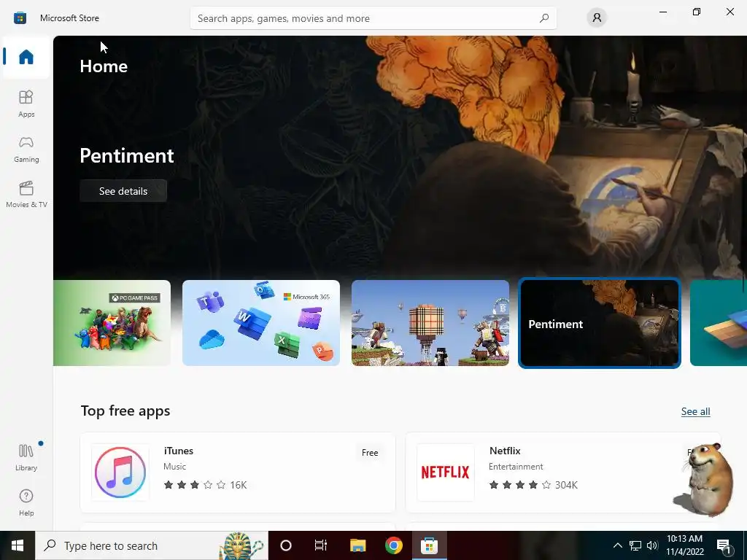Click the taskbar clock and date
Image resolution: width=747 pixels, height=560 pixels.
pyautogui.click(x=684, y=545)
